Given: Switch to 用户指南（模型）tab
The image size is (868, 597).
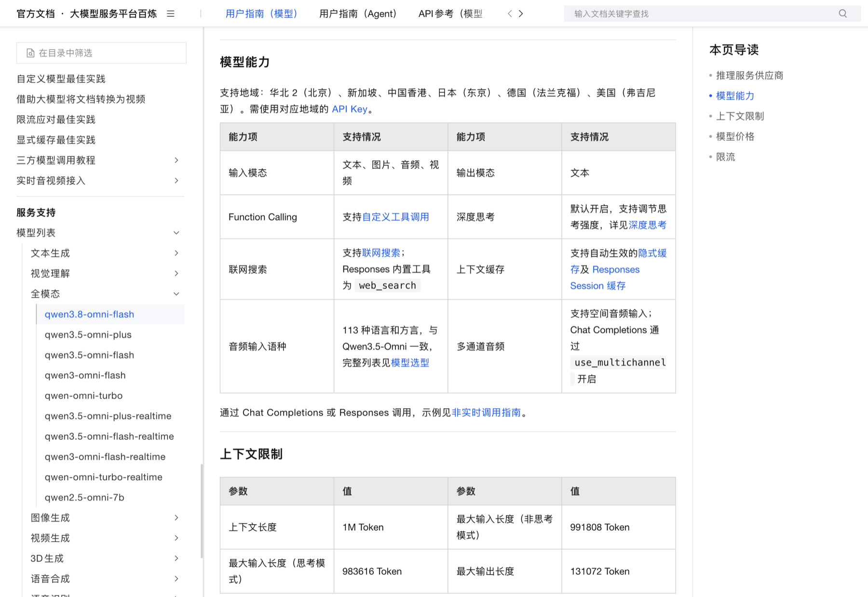Looking at the screenshot, I should (x=262, y=14).
